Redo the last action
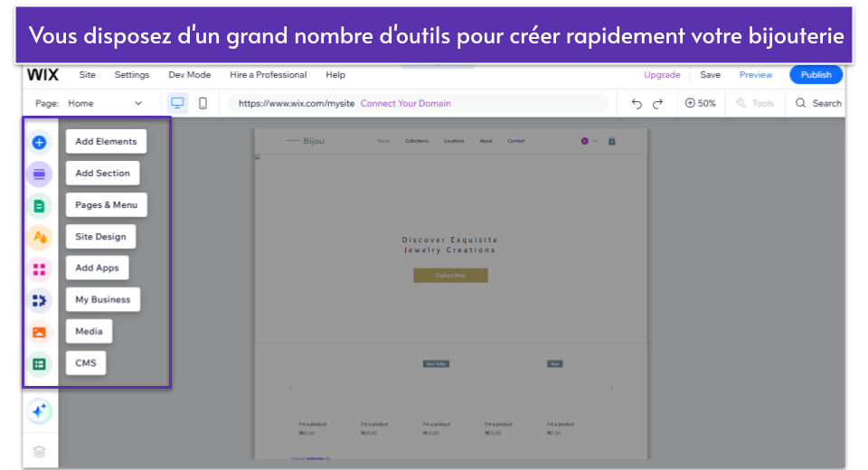Viewport: 868px width, 470px height. [x=657, y=104]
